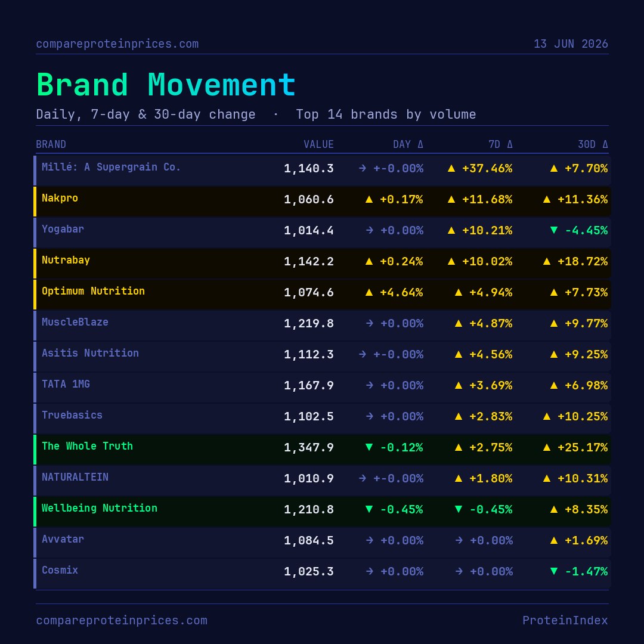Click Avvatar 30-day change +1.69%

click(x=586, y=540)
